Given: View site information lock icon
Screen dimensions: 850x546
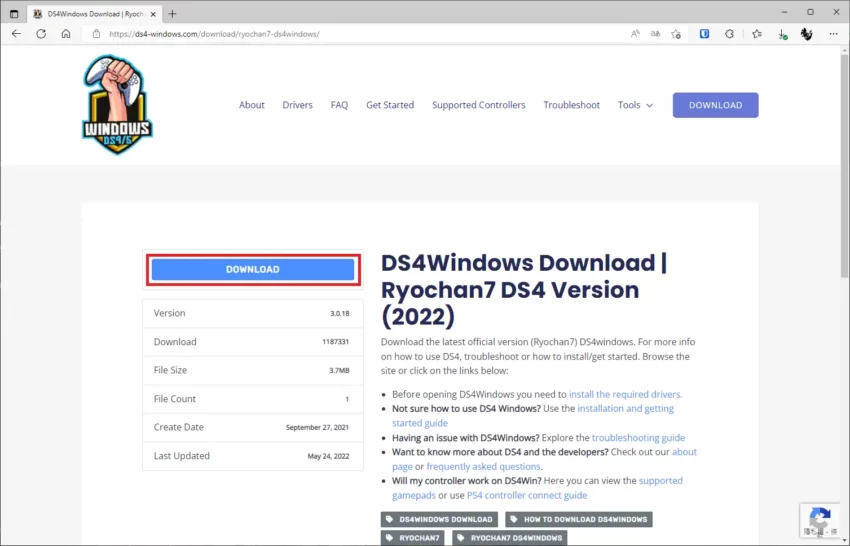Looking at the screenshot, I should [x=96, y=34].
